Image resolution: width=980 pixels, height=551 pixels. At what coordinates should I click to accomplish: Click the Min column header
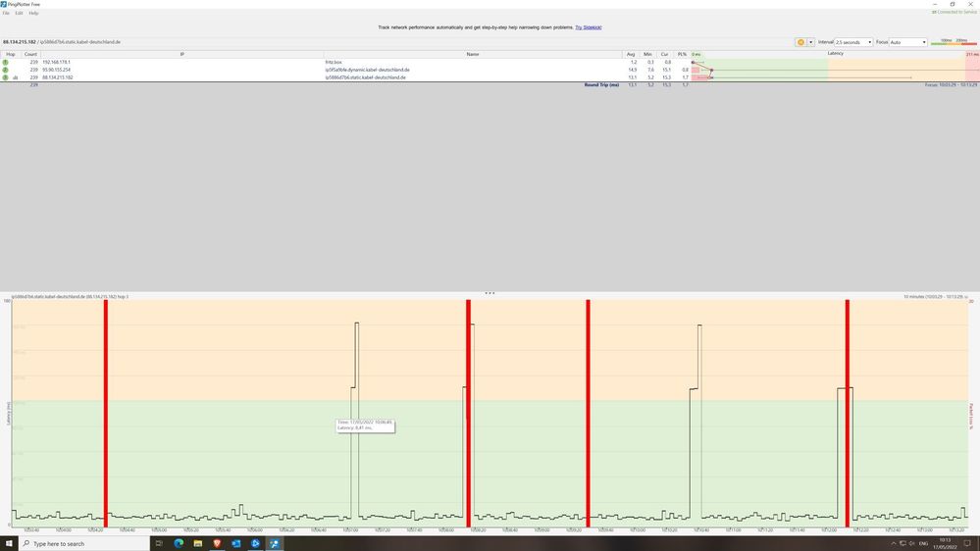(647, 54)
